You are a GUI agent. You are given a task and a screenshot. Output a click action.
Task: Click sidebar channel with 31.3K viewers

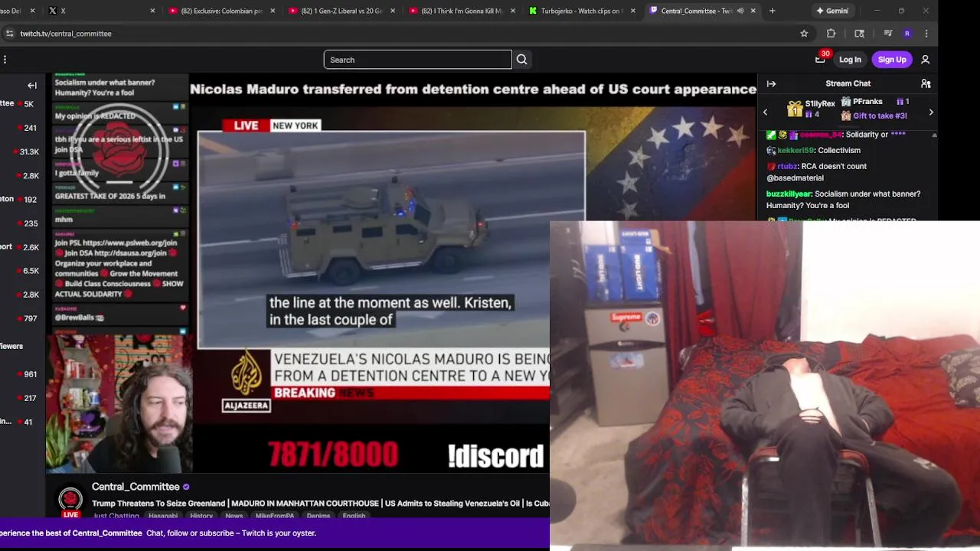(23, 152)
